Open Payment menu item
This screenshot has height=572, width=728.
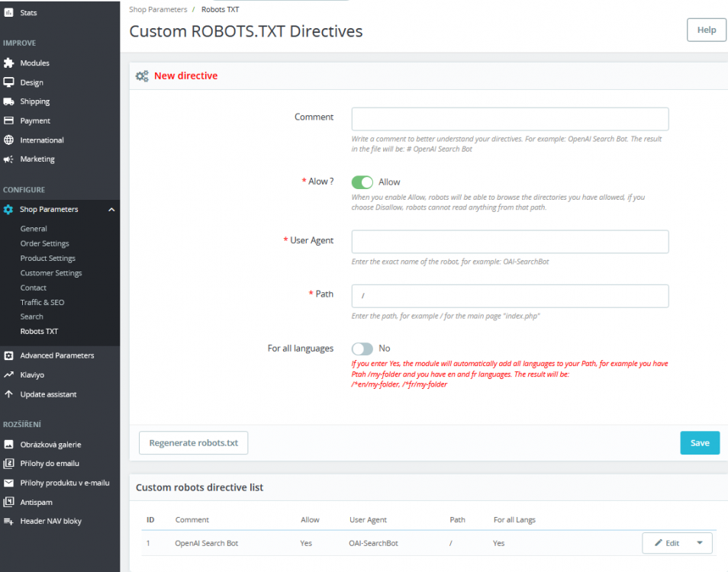(35, 121)
